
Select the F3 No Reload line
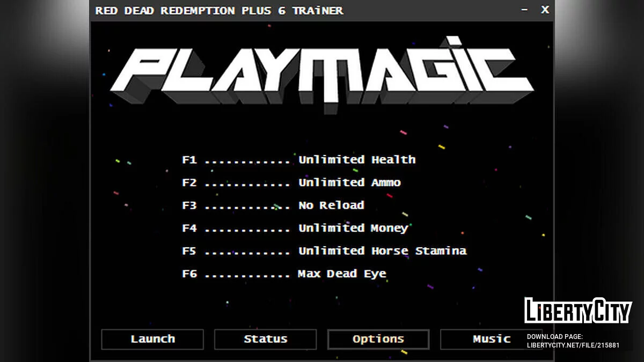click(273, 205)
